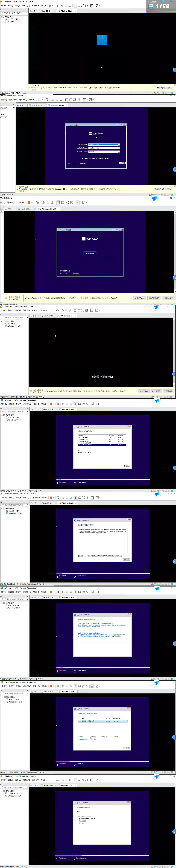Select Windows 11 专业工作站版 edition row

coord(102,445)
